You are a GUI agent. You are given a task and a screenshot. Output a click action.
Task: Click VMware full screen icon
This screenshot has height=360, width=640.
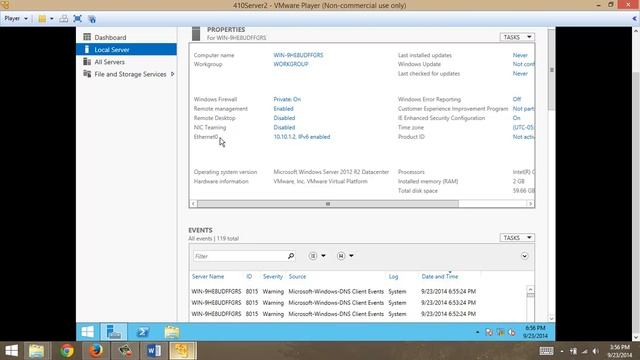tap(78, 19)
